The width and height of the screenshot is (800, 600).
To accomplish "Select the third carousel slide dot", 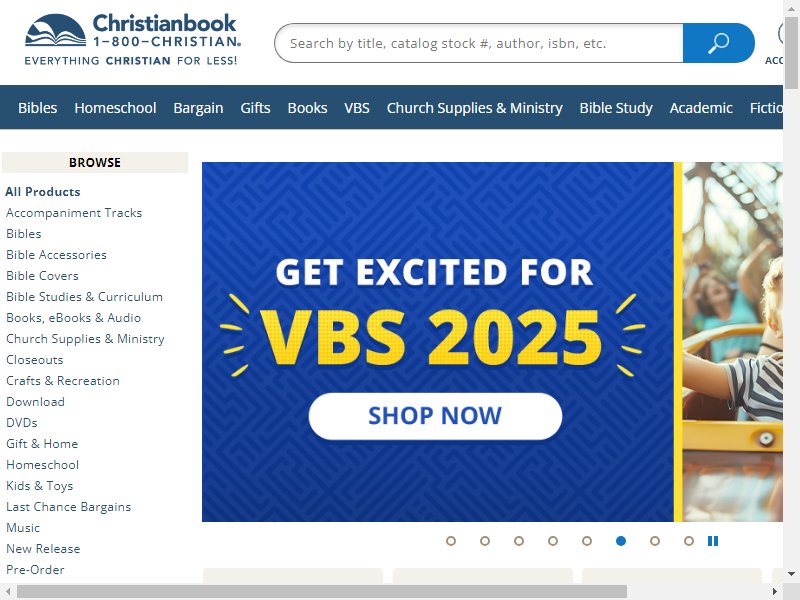I will (x=519, y=541).
